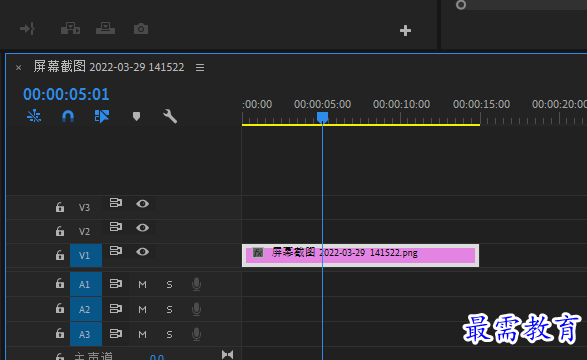
Task: Solo track A3
Action: tap(169, 334)
